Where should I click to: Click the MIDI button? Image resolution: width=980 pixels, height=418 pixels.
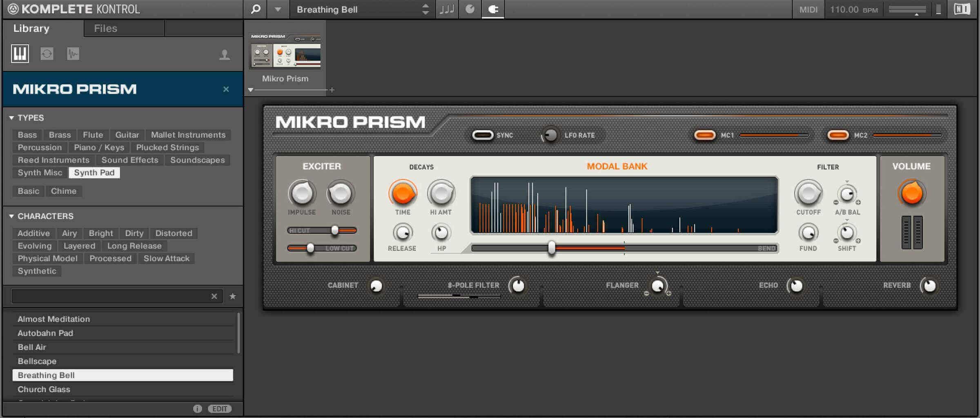(808, 9)
